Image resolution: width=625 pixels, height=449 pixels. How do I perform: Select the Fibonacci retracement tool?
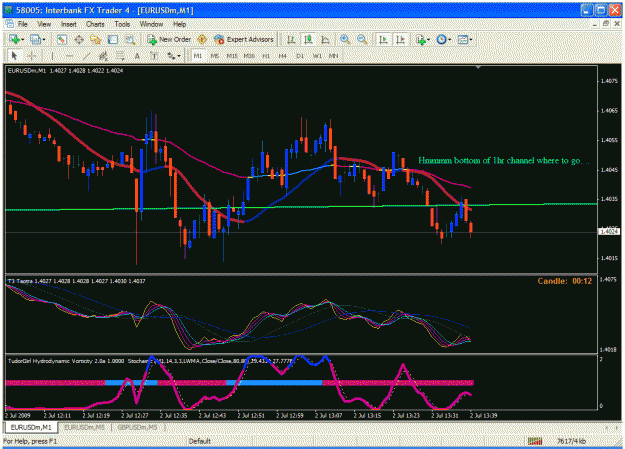pyautogui.click(x=120, y=56)
